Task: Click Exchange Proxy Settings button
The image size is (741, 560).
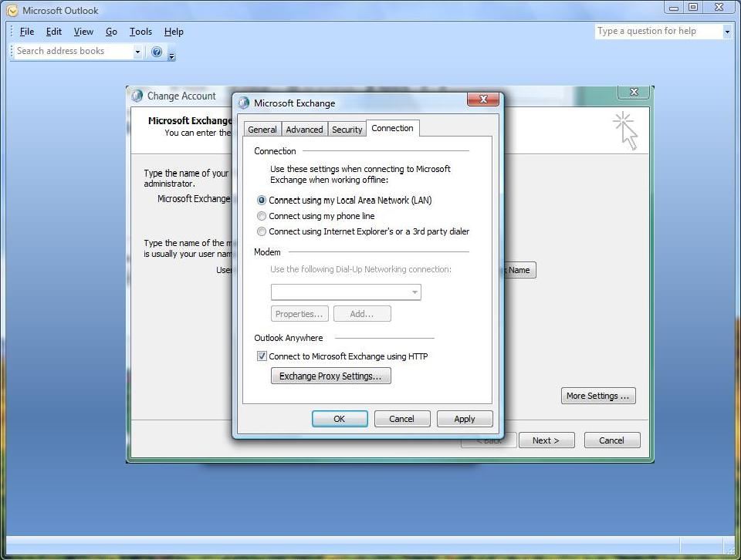Action: (x=331, y=376)
